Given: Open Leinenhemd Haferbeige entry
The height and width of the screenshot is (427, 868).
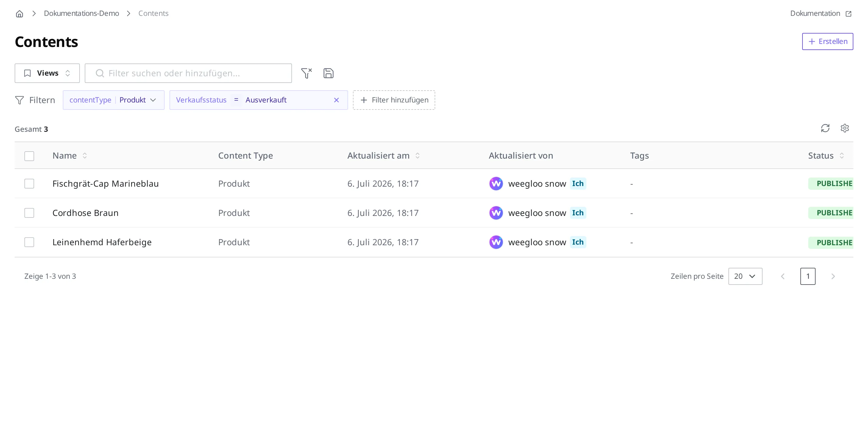Looking at the screenshot, I should tap(102, 242).
